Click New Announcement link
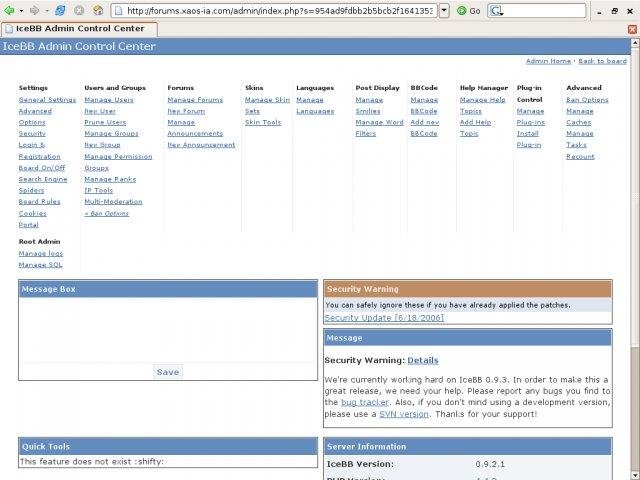 click(x=201, y=145)
